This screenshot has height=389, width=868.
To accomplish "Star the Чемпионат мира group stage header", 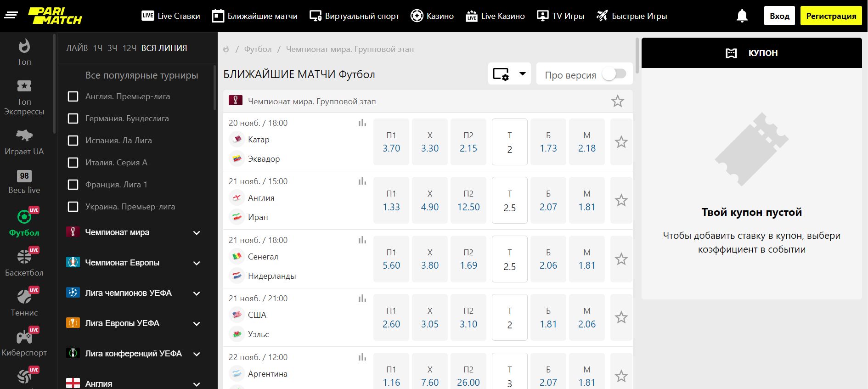I will coord(617,101).
